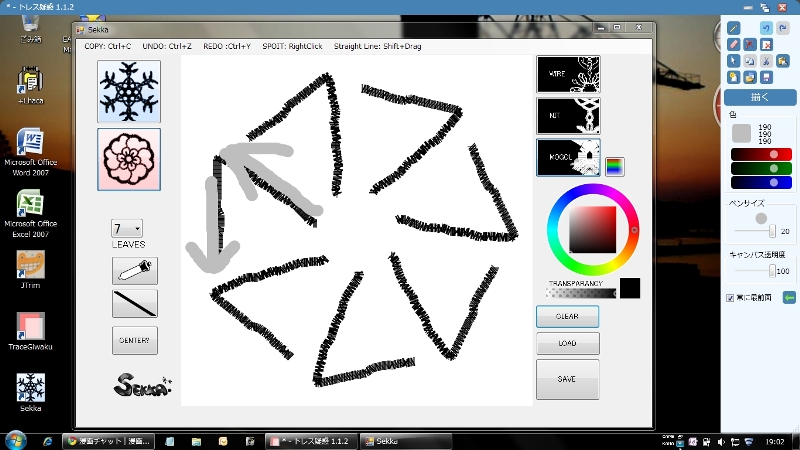800x450 pixels.
Task: Click the paste clipboard icon
Action: [782, 61]
